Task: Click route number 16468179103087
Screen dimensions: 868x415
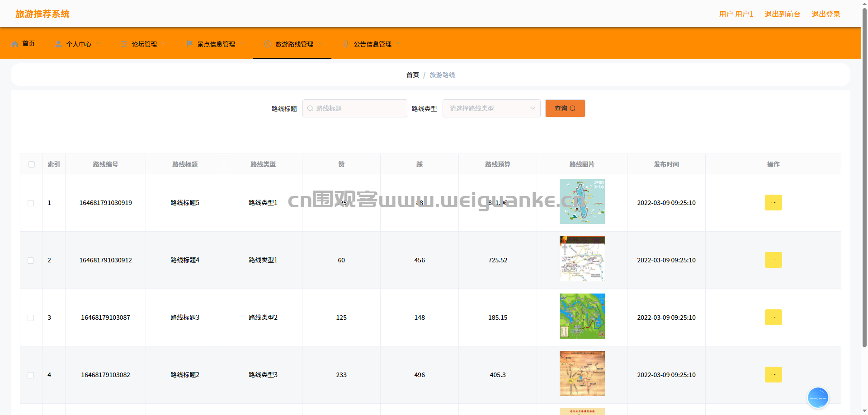Action: (106, 317)
